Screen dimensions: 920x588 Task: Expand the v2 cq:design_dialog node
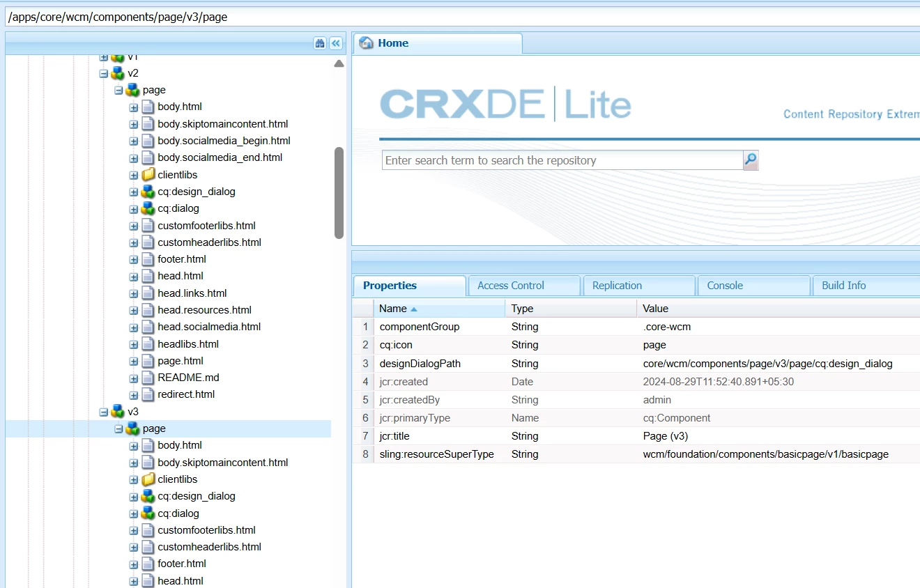tap(134, 192)
